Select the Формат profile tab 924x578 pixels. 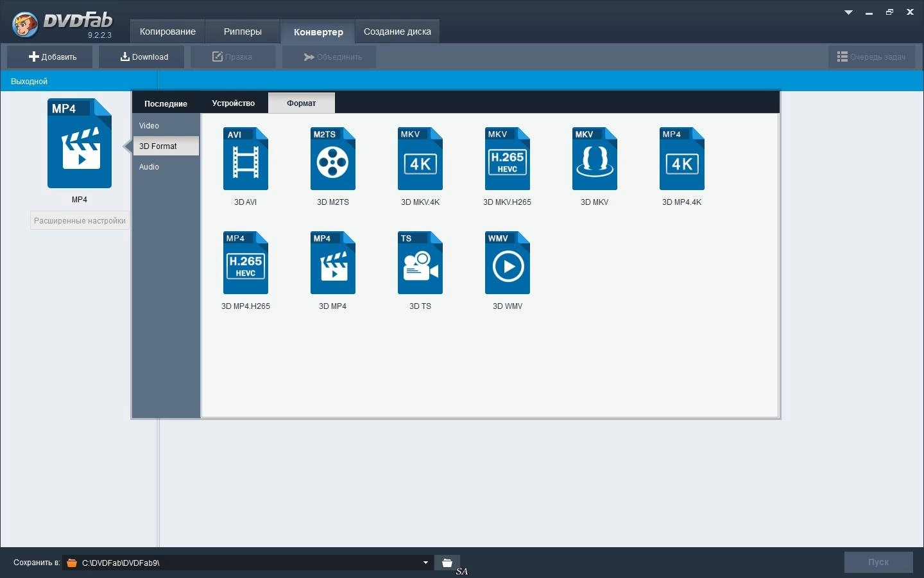[301, 103]
